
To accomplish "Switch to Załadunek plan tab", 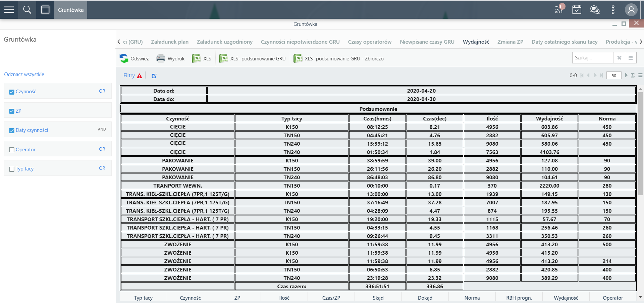I will point(170,42).
